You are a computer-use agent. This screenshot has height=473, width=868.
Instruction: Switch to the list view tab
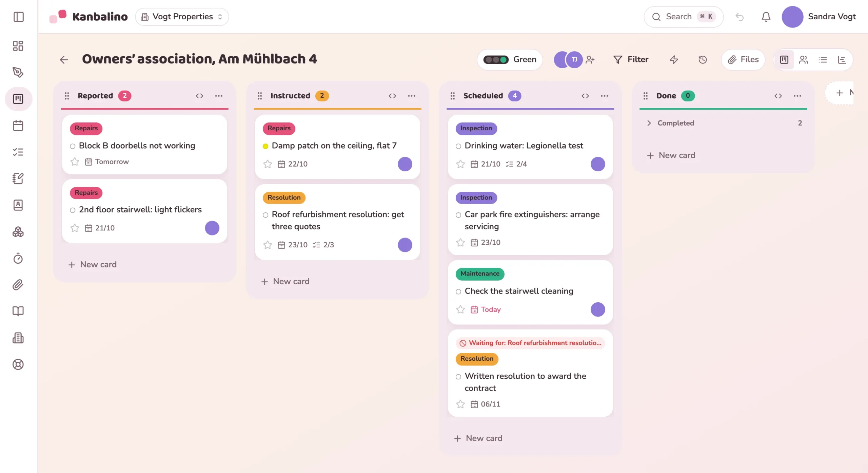(823, 60)
